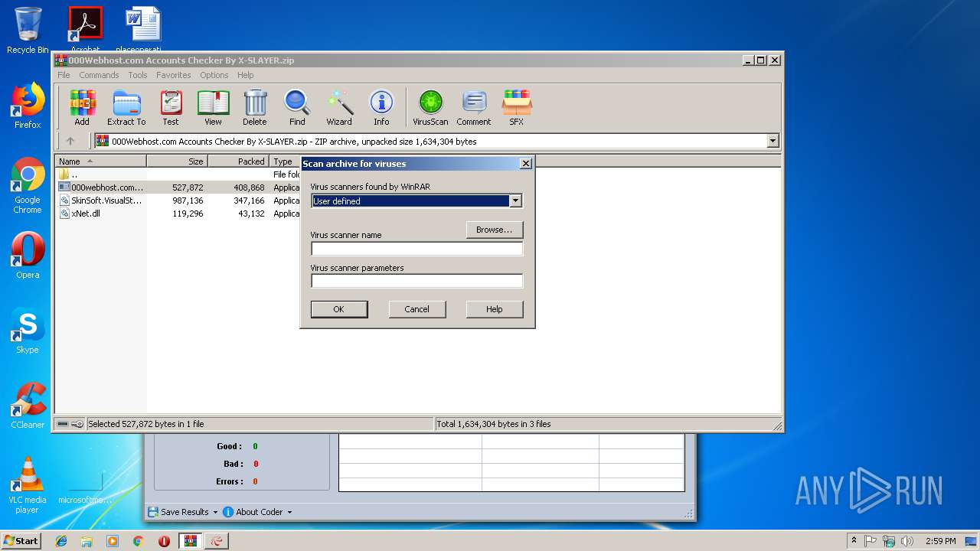Click the 2:59 PM taskbar clock
This screenshot has height=551, width=980.
pos(940,541)
